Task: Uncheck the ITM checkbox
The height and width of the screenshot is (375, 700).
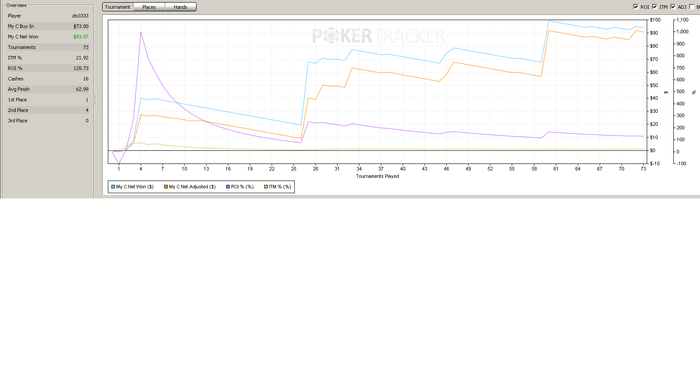Action: pos(654,7)
